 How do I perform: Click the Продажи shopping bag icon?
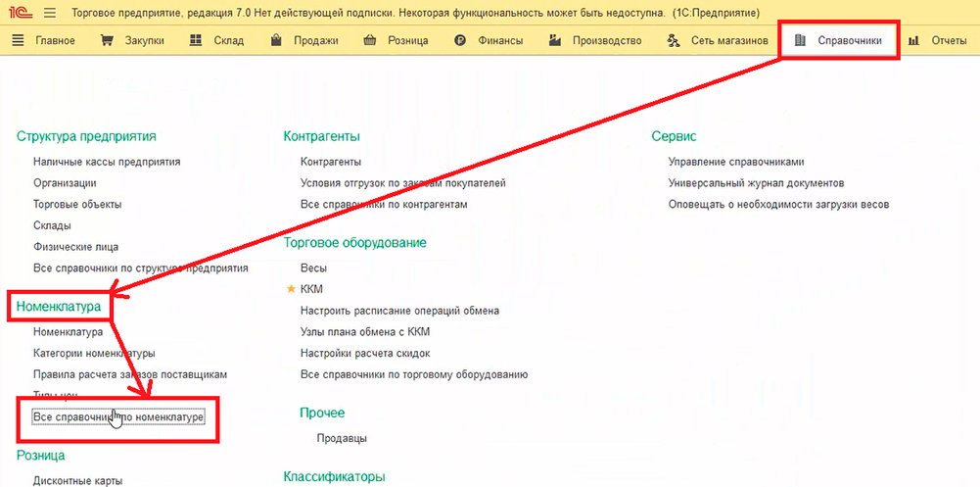coord(275,41)
